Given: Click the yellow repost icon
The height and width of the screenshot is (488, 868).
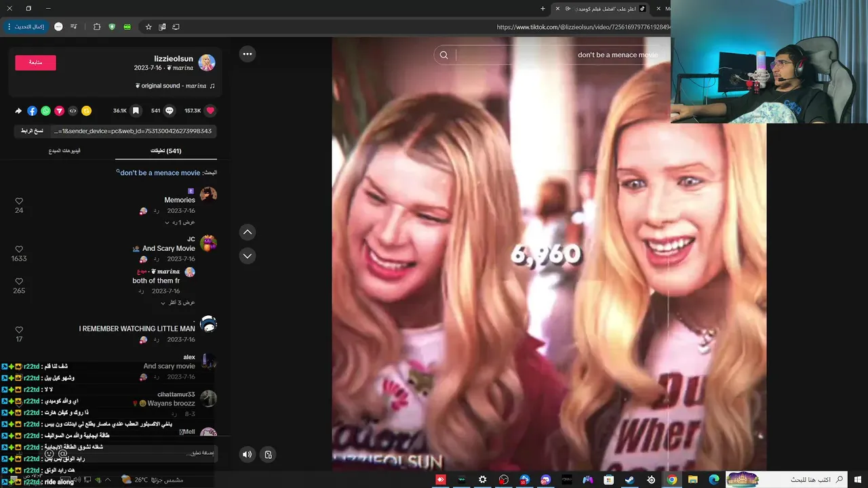Looking at the screenshot, I should 86,110.
